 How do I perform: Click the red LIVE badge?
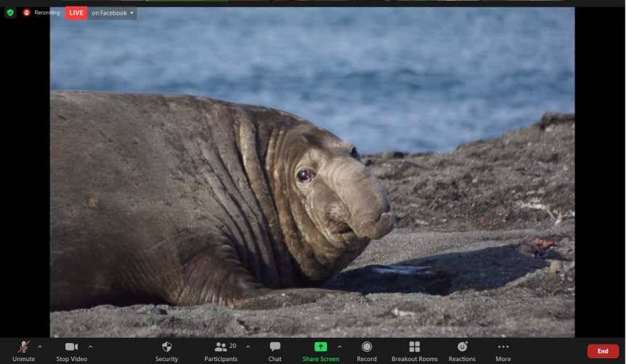click(76, 13)
